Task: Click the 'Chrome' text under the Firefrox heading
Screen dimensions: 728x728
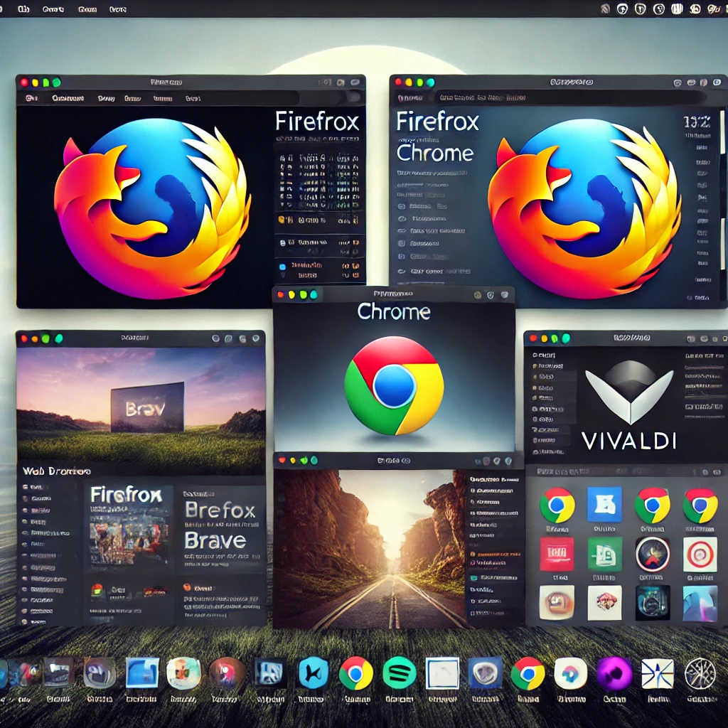Action: 435,153
